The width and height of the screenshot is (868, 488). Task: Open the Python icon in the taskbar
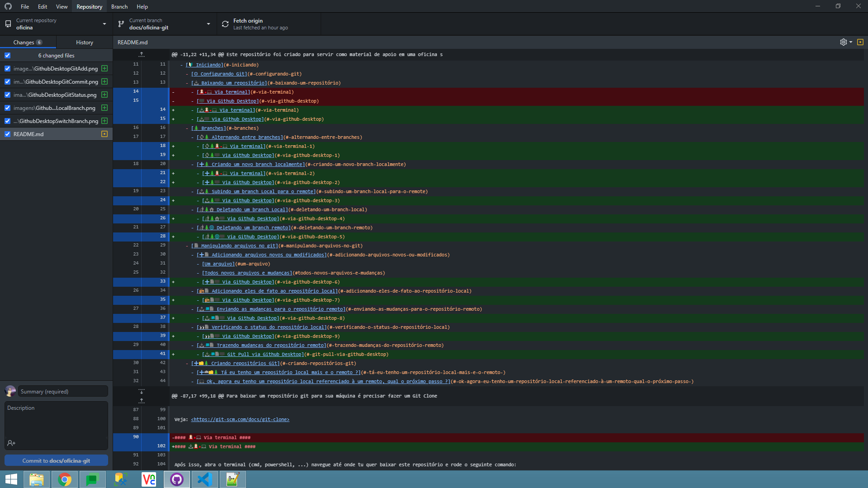[120, 479]
